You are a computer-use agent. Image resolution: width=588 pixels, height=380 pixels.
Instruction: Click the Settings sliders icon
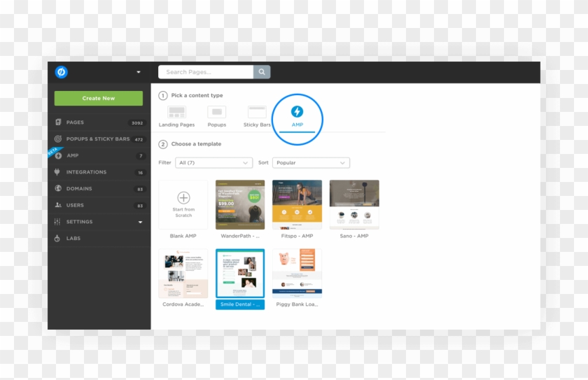(x=57, y=221)
